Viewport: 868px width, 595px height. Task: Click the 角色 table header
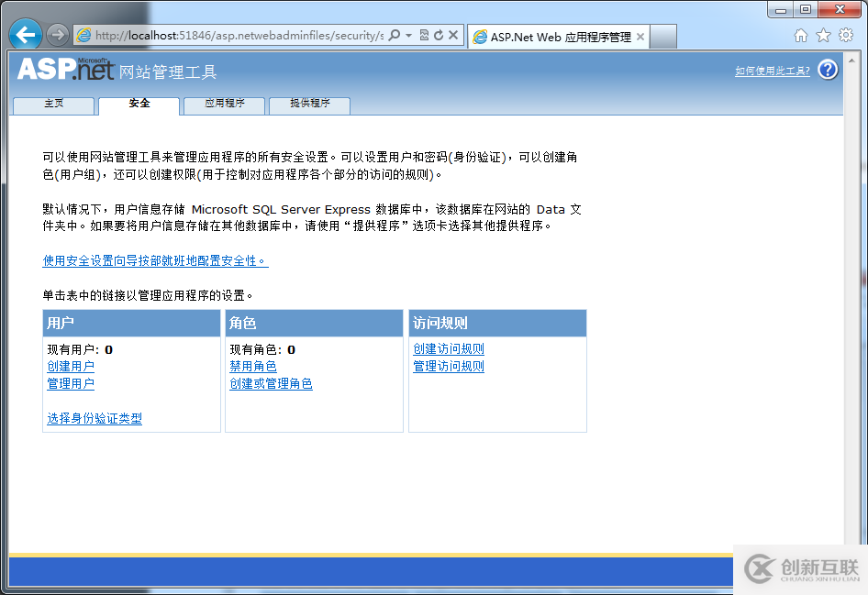(315, 323)
